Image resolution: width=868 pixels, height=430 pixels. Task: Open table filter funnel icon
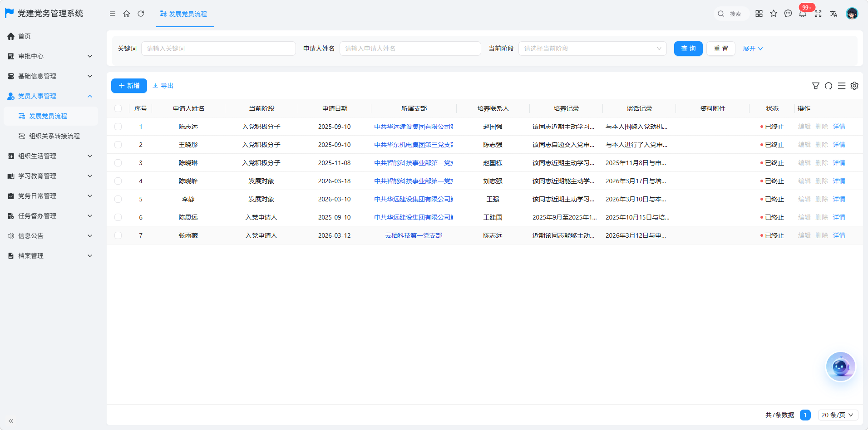[816, 86]
